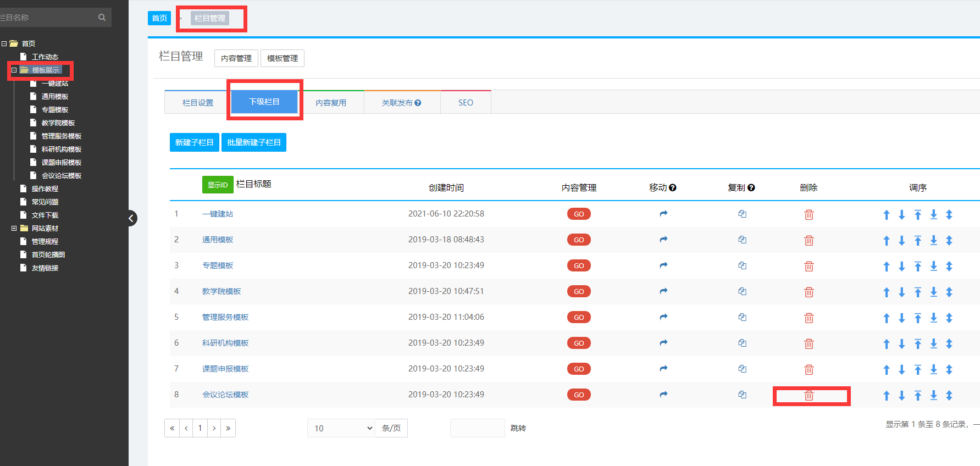The height and width of the screenshot is (466, 980).
Task: Click GO button for 课题申报模板 row
Action: tap(579, 369)
